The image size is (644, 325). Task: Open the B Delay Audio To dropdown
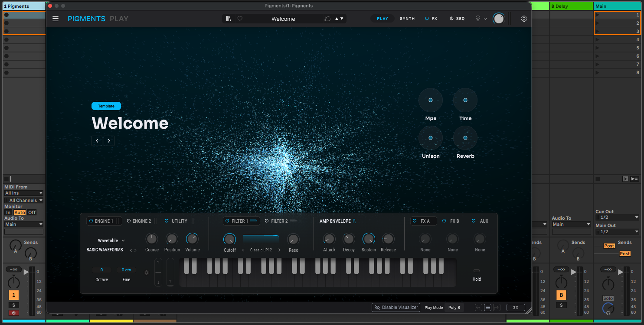(572, 224)
